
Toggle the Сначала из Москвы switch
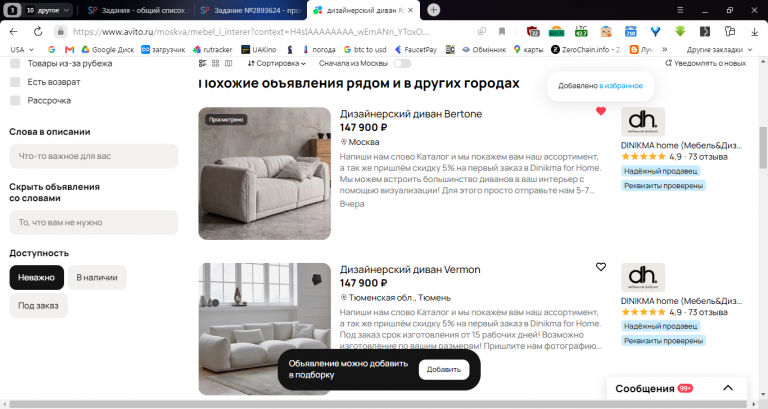click(x=402, y=63)
